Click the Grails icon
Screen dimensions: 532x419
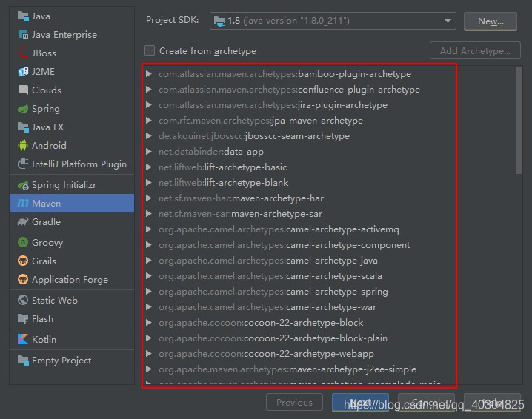pyautogui.click(x=23, y=261)
